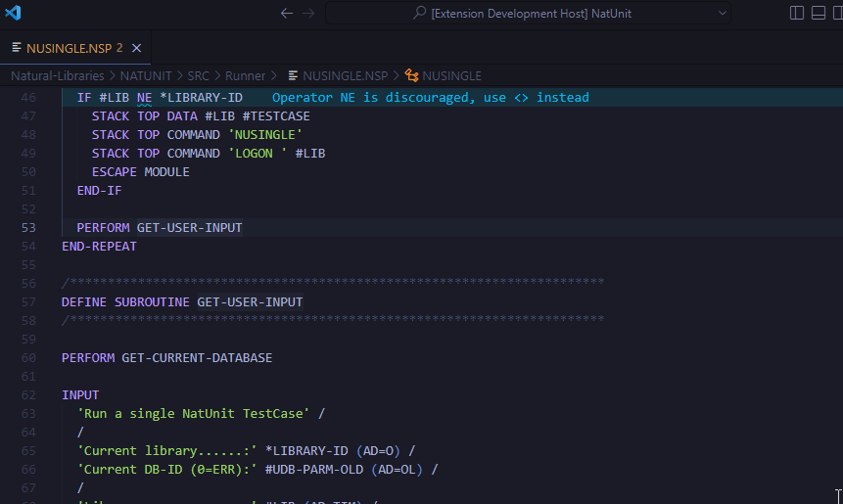Select the NUSINGLE.NSP editor tab
This screenshot has width=843, height=504.
tap(75, 48)
